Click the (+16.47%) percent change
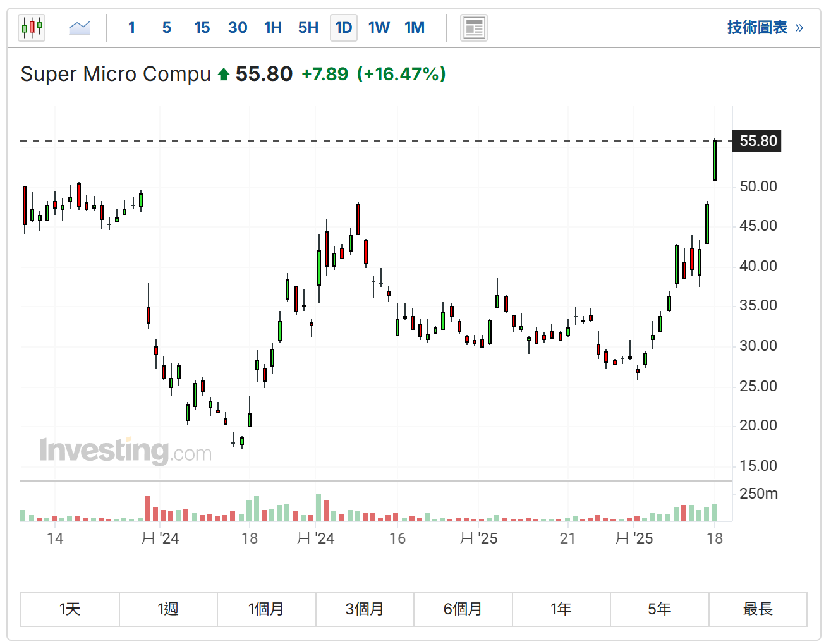Image resolution: width=831 pixels, height=644 pixels. [401, 74]
